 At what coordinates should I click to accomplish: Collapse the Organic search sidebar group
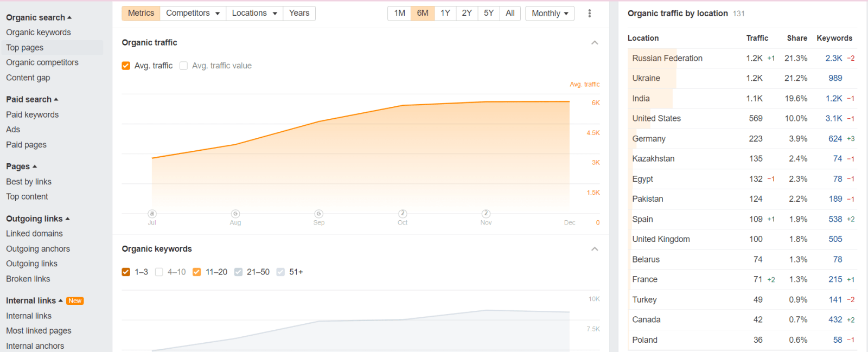click(39, 17)
